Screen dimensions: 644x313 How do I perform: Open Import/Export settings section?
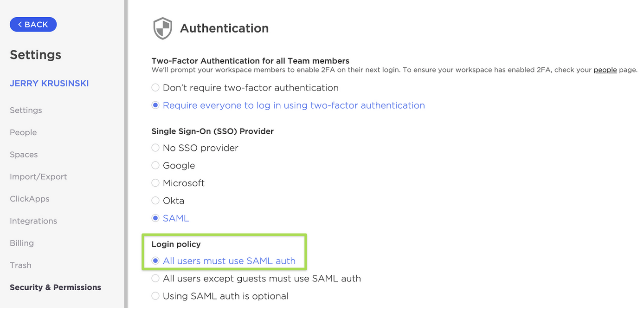(39, 177)
